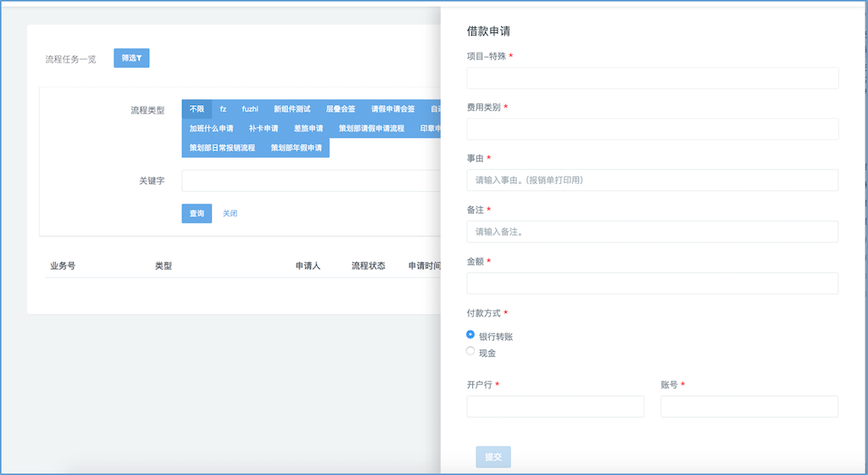The image size is (868, 475).
Task: Focus the 开户行 bank input field
Action: (x=555, y=406)
